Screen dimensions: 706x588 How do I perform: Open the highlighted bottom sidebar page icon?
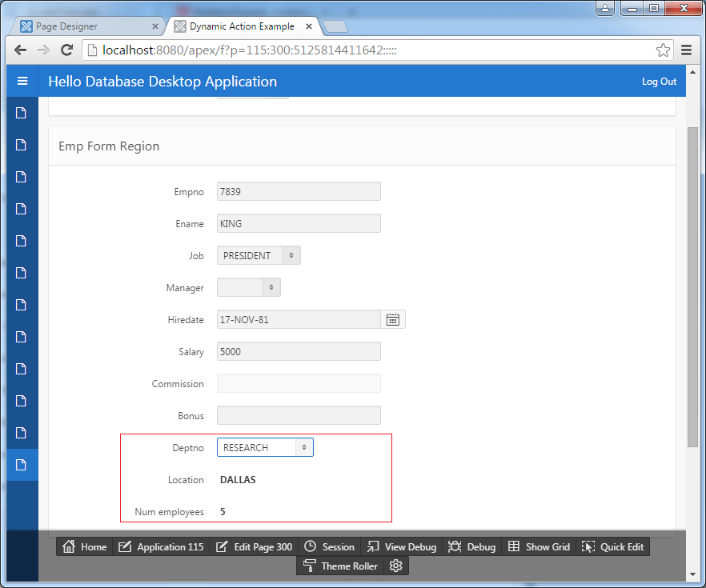[21, 465]
